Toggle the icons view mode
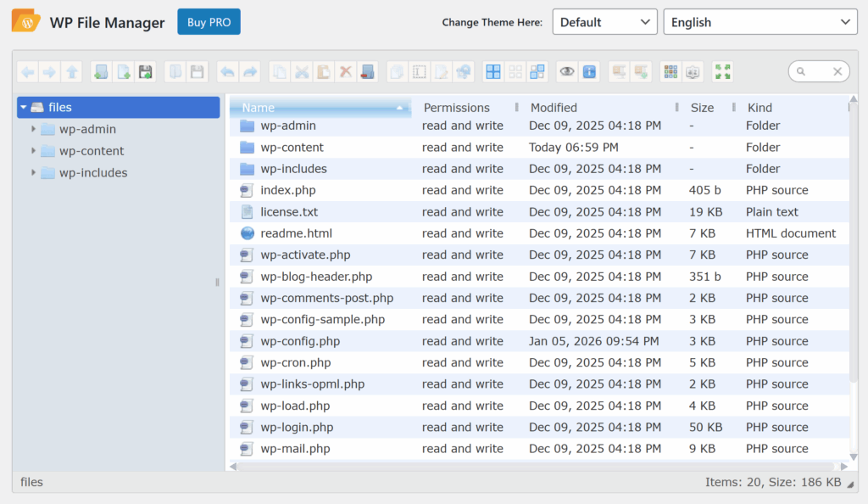 tap(492, 71)
